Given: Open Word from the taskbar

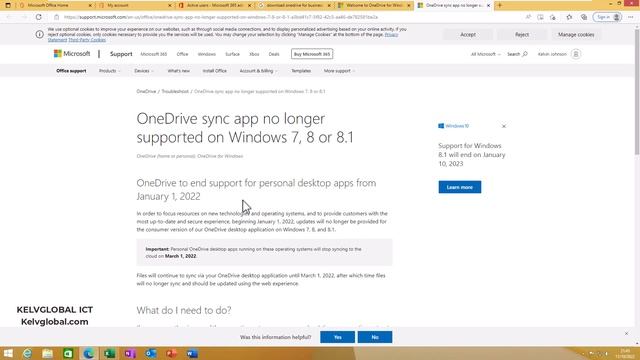Looking at the screenshot, I should point(192,353).
